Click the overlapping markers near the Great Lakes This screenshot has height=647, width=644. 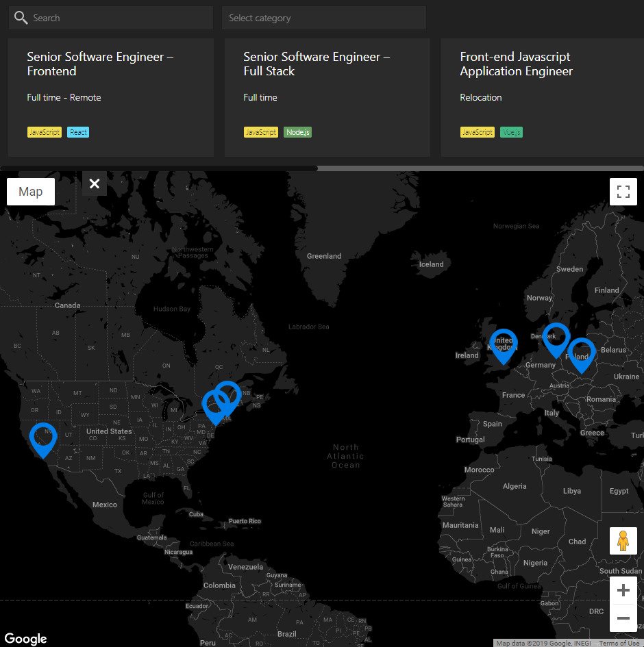221,401
